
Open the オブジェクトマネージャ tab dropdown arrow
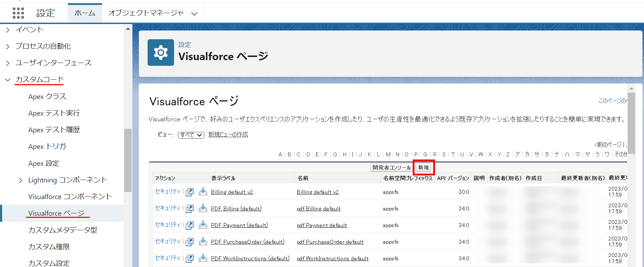pyautogui.click(x=194, y=14)
